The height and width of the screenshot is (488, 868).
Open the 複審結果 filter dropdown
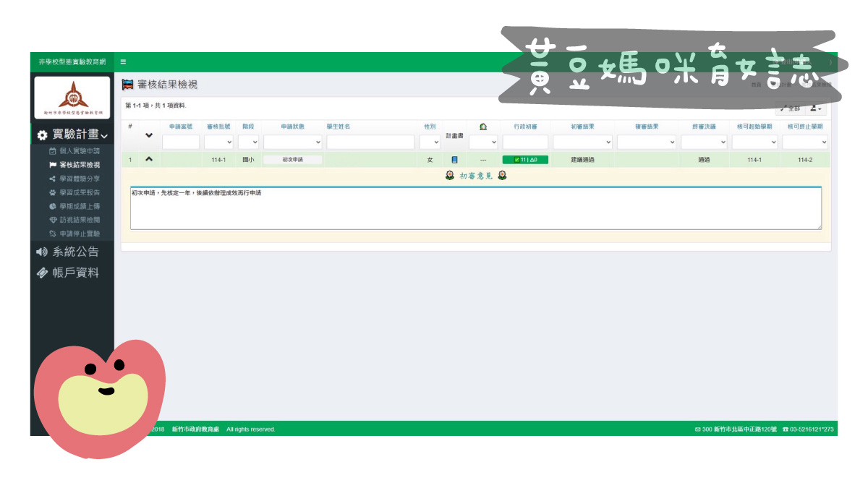pyautogui.click(x=646, y=142)
